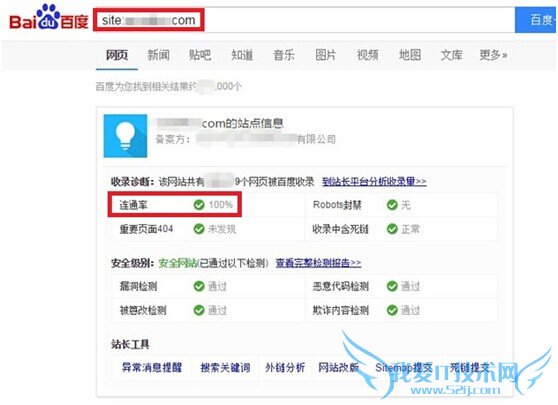
Task: Click green checkmark for 欺诈内容检测
Action: point(392,310)
